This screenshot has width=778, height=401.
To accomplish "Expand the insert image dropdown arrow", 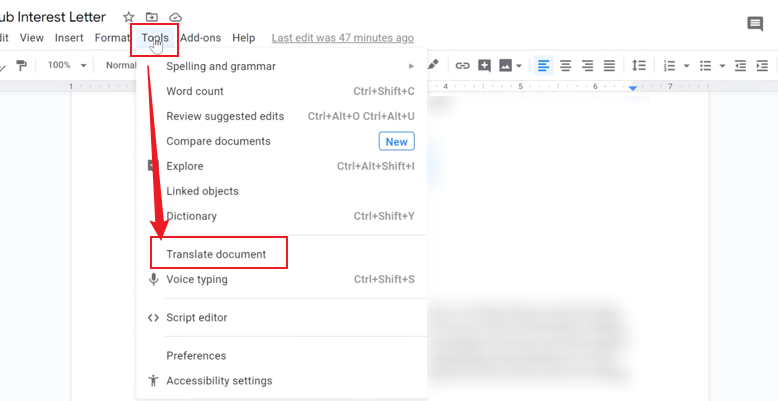I will coord(519,66).
